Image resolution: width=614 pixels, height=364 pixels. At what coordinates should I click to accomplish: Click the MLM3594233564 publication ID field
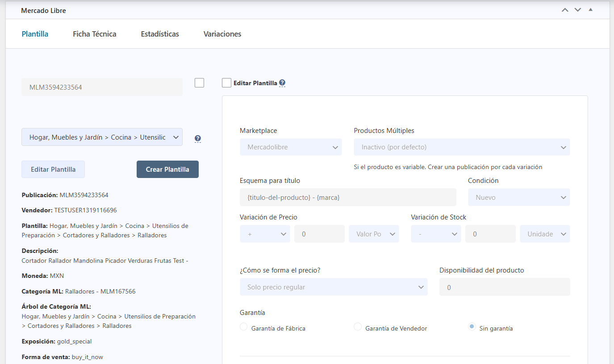pos(102,87)
